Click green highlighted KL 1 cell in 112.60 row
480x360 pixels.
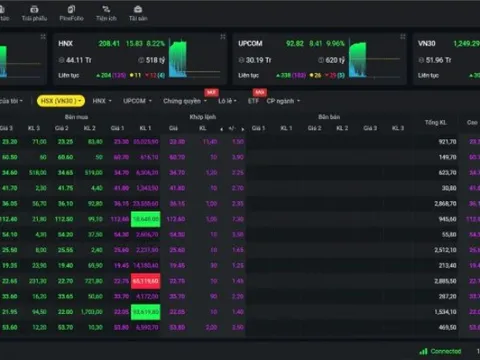pos(145,219)
